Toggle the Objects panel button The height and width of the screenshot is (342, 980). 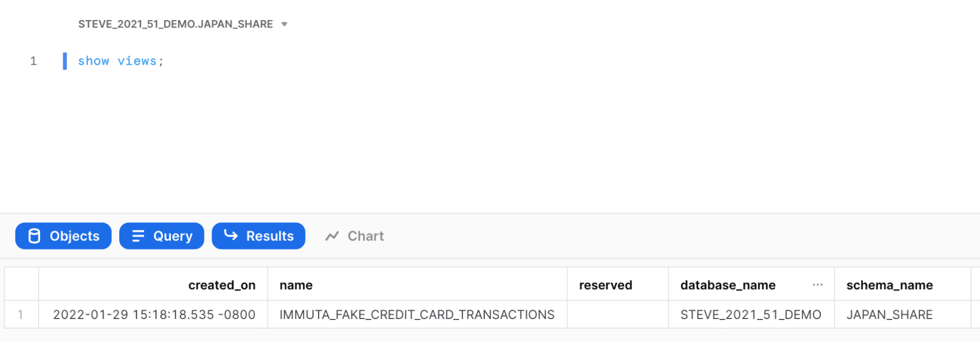(x=63, y=236)
